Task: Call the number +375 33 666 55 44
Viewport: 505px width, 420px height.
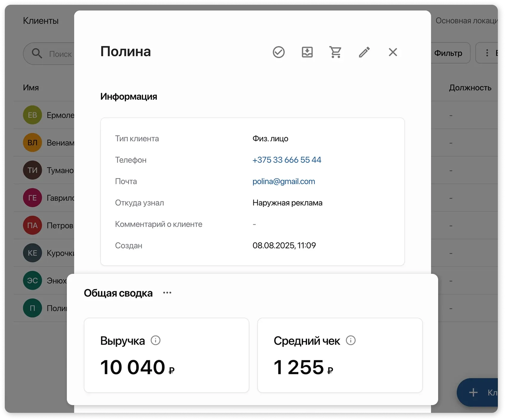Action: 287,160
